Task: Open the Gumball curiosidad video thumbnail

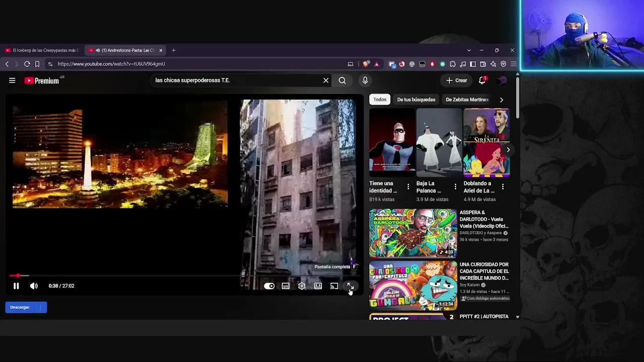Action: click(413, 285)
